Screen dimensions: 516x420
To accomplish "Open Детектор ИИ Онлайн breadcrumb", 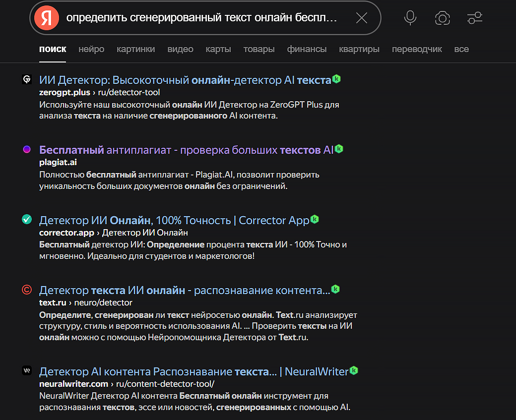I will (x=145, y=233).
